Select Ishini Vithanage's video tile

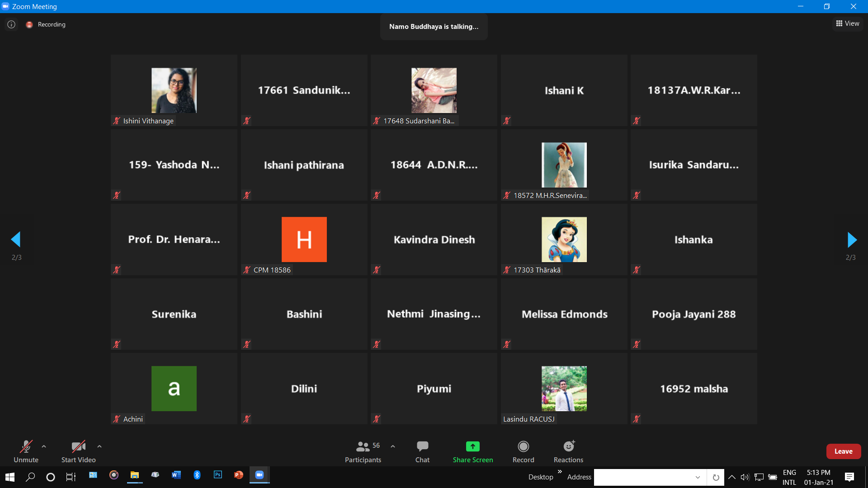point(174,90)
